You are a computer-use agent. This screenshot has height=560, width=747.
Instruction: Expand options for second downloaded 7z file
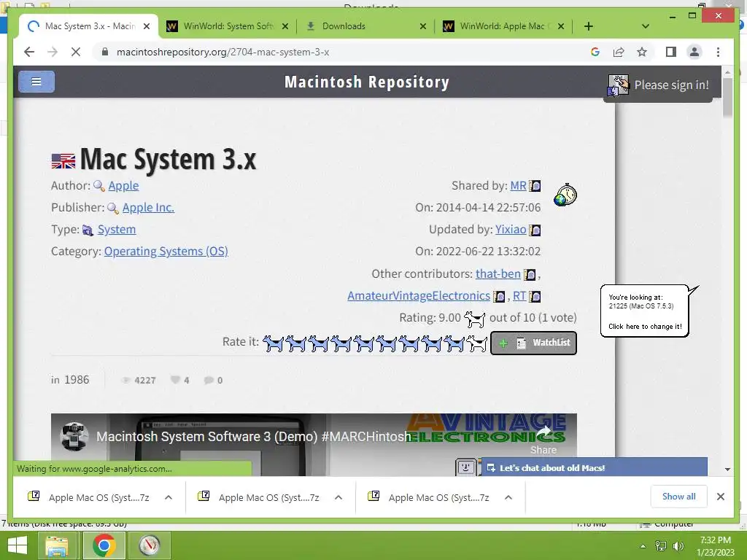338,497
